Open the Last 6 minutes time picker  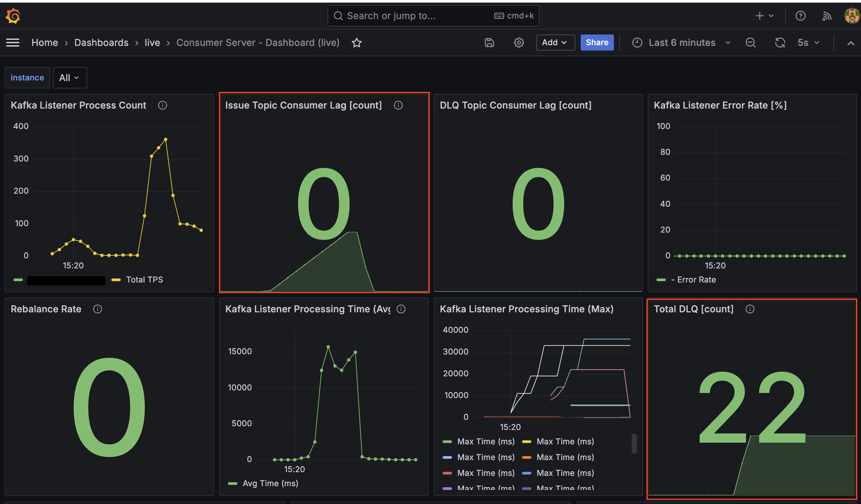(x=681, y=43)
